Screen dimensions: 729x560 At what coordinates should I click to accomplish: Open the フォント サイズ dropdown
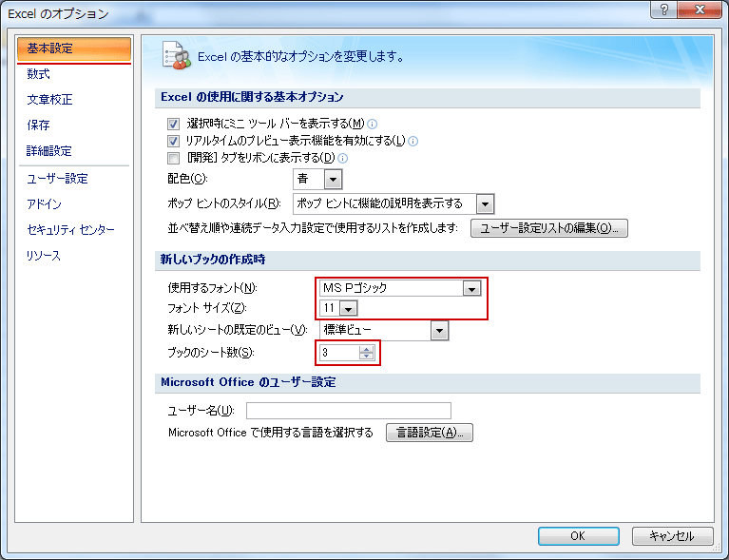[348, 308]
